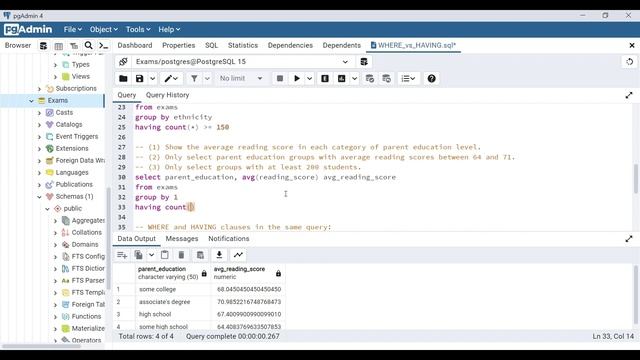Expand the Casts tree node

39,113
